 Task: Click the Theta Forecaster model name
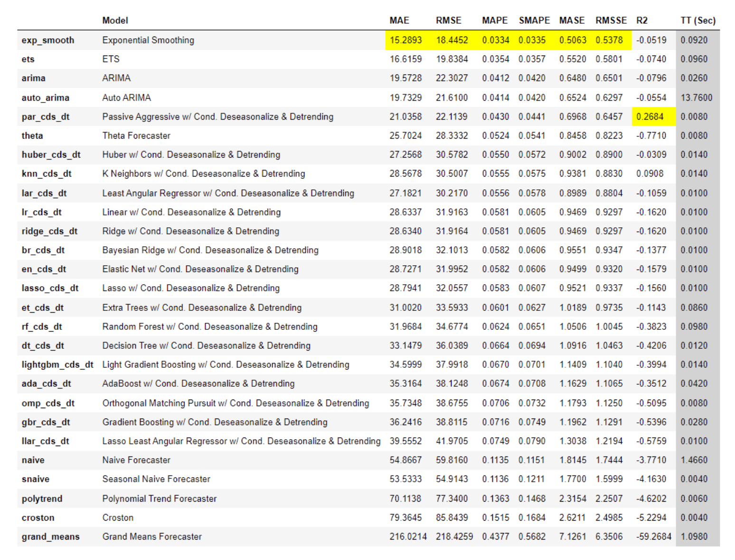(x=136, y=136)
